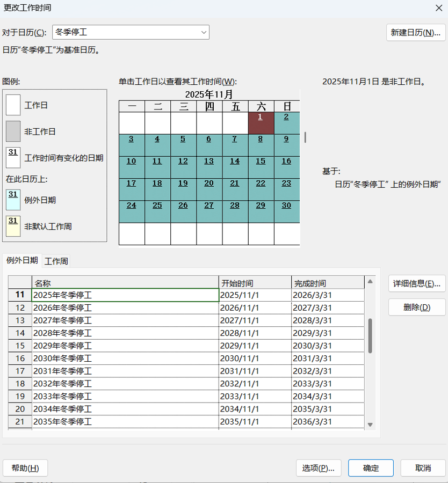Select start date 2032/11/1
Image resolution: width=448 pixels, height=483 pixels.
coord(255,384)
